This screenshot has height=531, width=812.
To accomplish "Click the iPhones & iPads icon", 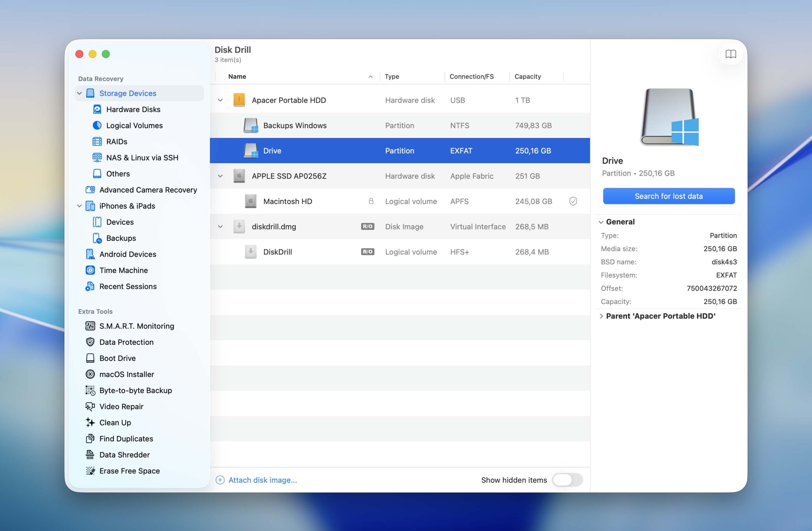I will click(x=90, y=206).
